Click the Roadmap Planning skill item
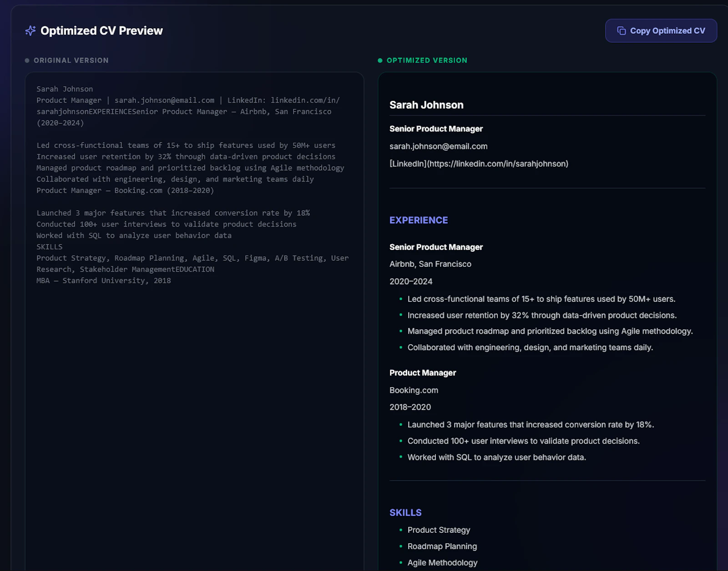Screen dimensions: 728x571 442,546
